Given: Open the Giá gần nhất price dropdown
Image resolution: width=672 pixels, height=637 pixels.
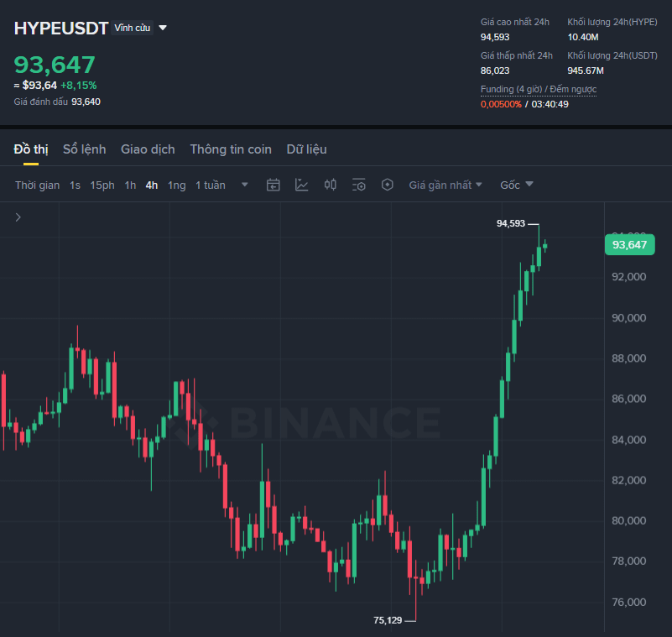Looking at the screenshot, I should pyautogui.click(x=445, y=185).
